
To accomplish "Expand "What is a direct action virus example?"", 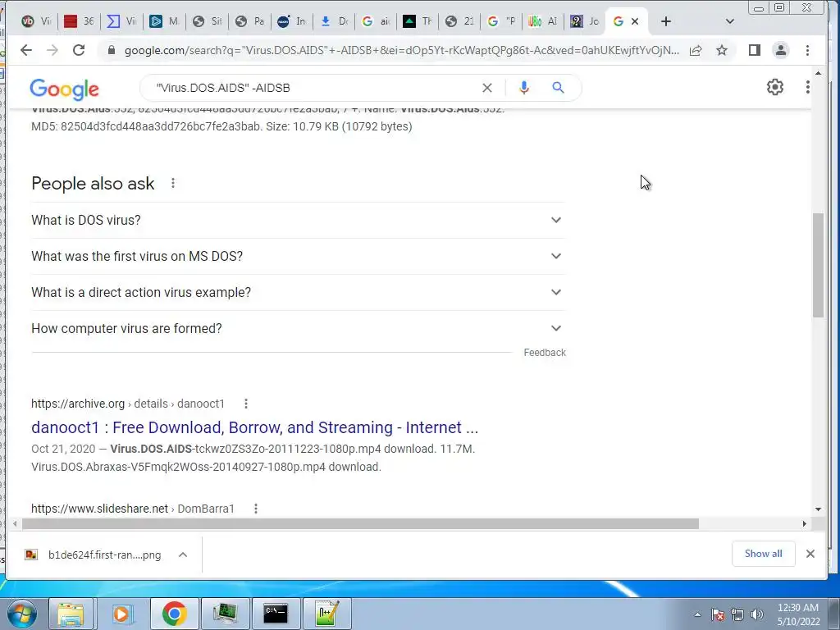I will click(x=298, y=292).
